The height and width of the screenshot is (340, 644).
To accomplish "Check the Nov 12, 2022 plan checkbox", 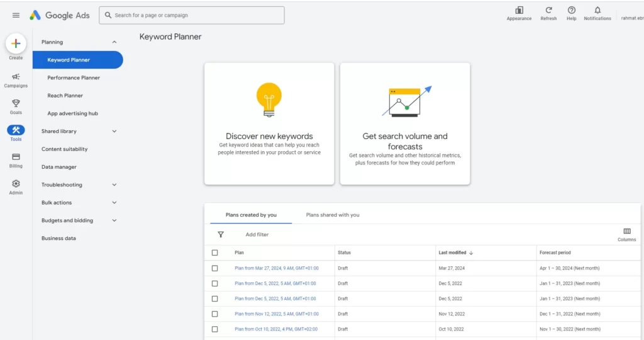I will click(x=215, y=314).
